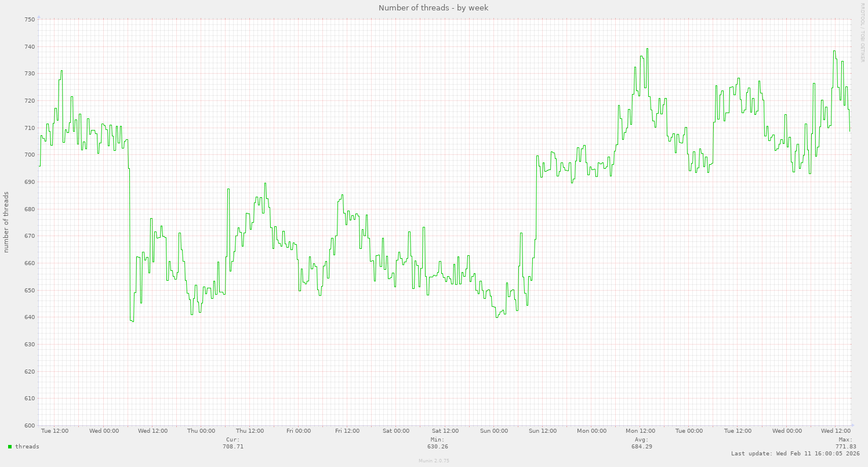868x467 pixels.
Task: Click the 'Fri 12:00' time axis label
Action: (347, 431)
